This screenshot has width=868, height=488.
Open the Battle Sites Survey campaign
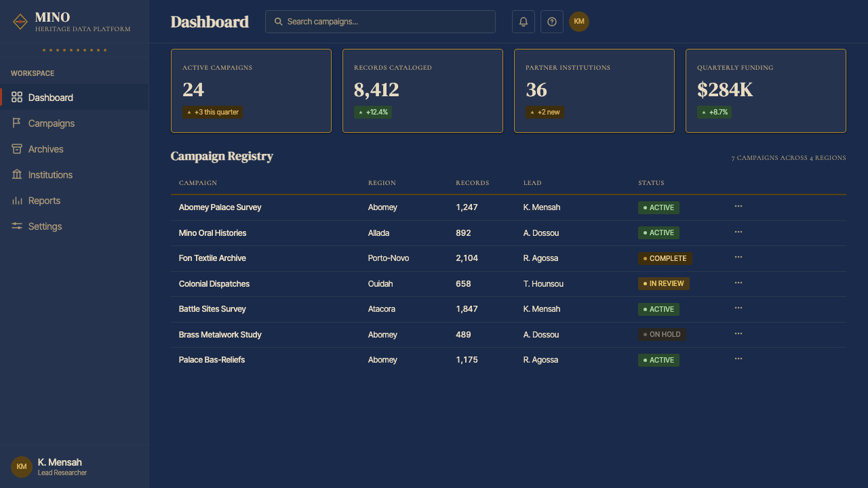212,309
